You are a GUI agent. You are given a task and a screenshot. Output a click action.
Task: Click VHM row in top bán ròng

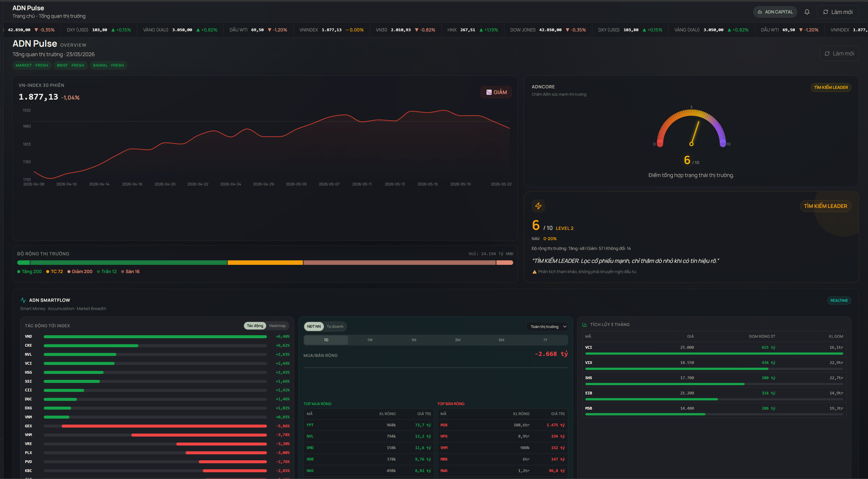[x=502, y=448]
